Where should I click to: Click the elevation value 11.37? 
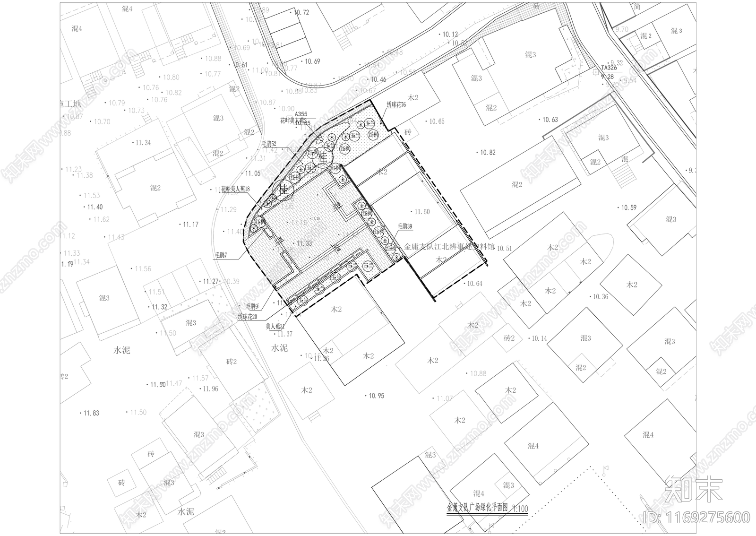point(285,334)
